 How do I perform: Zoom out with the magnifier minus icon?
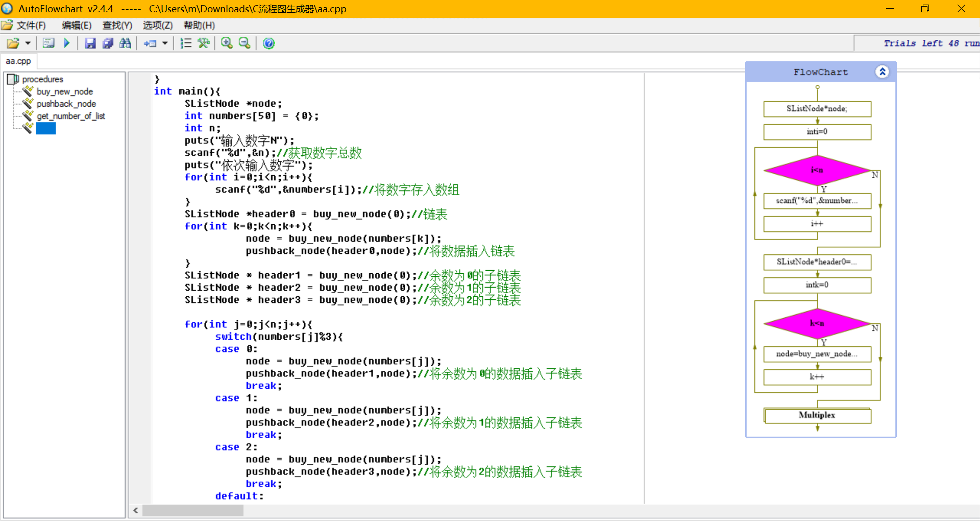point(244,43)
